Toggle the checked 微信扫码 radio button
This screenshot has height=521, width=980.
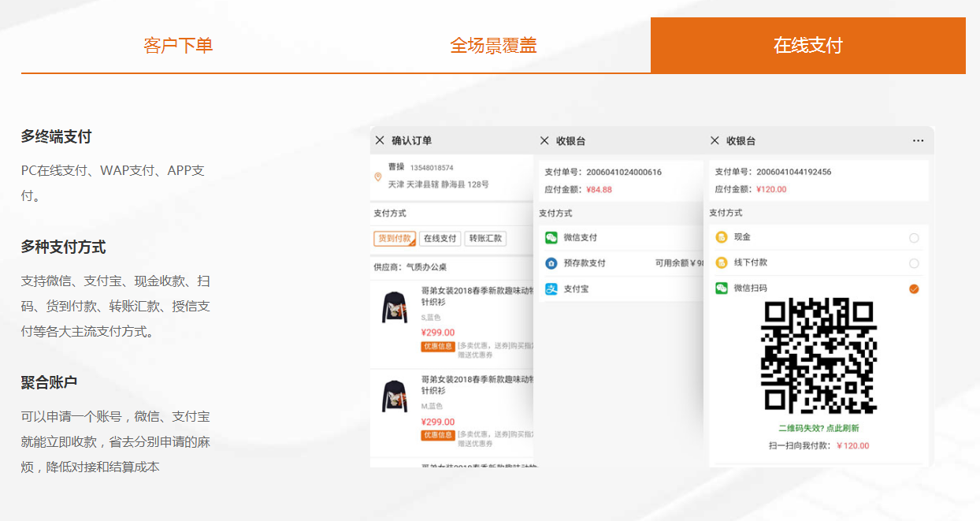pos(914,289)
